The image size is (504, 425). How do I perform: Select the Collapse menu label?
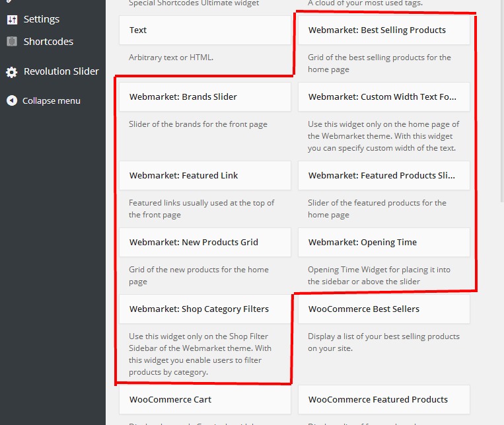click(52, 100)
